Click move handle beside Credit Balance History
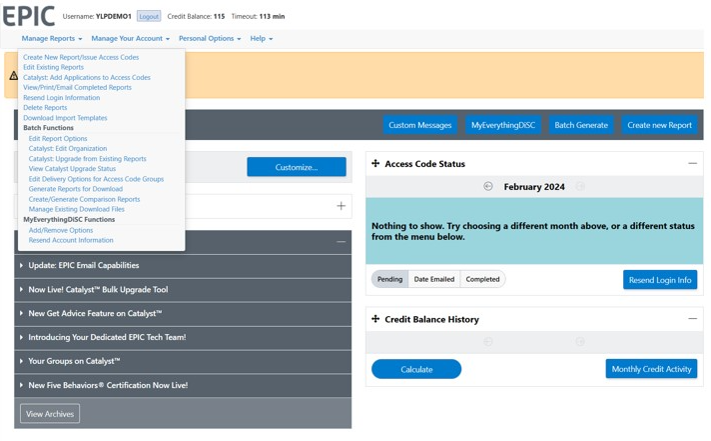 pos(376,320)
